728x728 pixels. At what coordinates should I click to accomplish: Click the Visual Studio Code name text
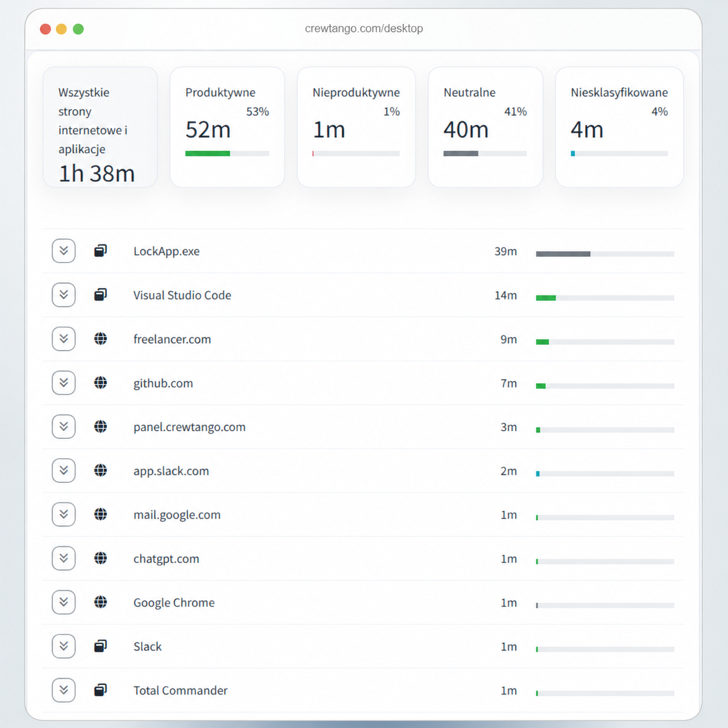tap(182, 295)
